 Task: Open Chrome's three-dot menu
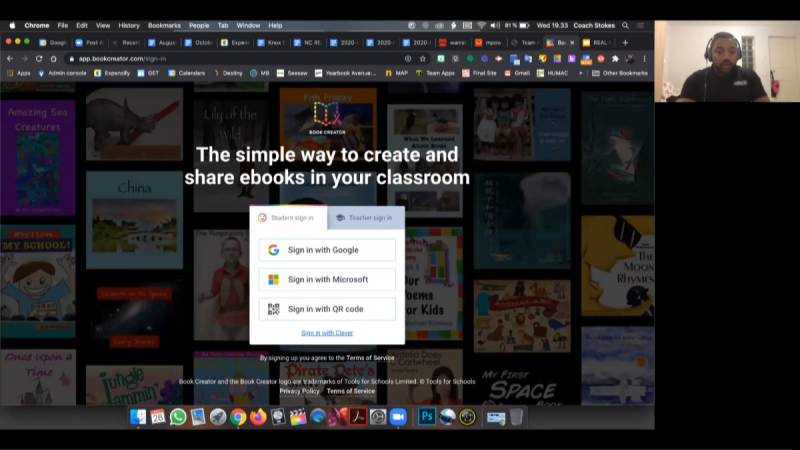[x=644, y=59]
